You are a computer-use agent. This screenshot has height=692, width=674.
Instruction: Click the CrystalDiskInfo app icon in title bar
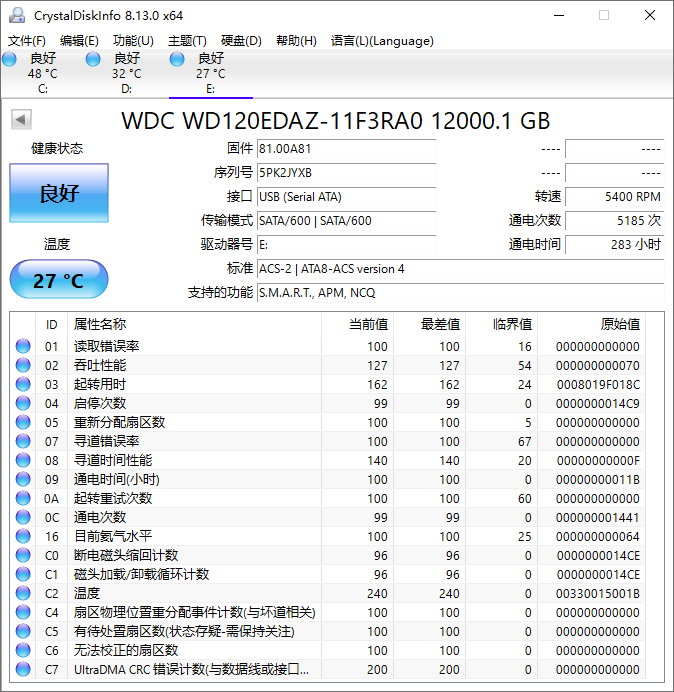[17, 15]
